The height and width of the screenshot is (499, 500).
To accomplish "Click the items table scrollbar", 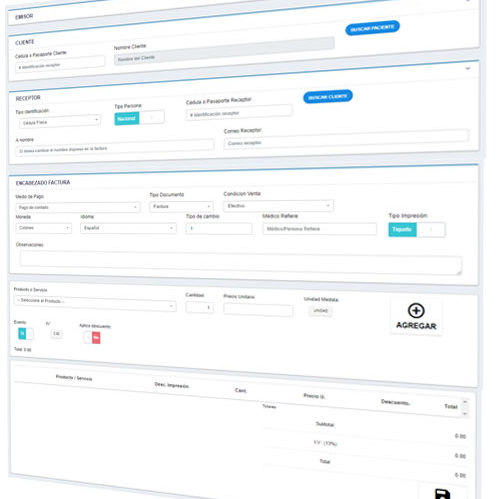I will coord(465,407).
